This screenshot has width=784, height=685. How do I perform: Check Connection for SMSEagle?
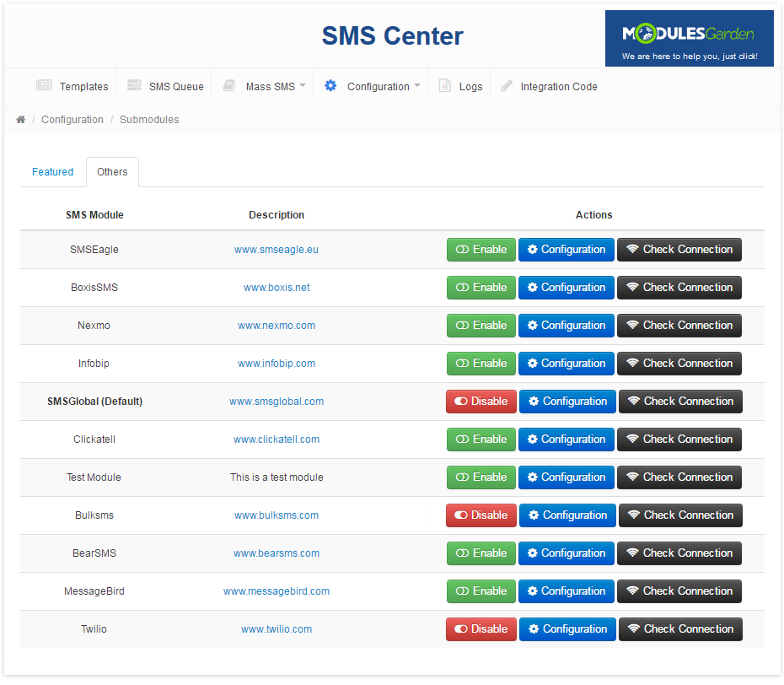point(679,250)
